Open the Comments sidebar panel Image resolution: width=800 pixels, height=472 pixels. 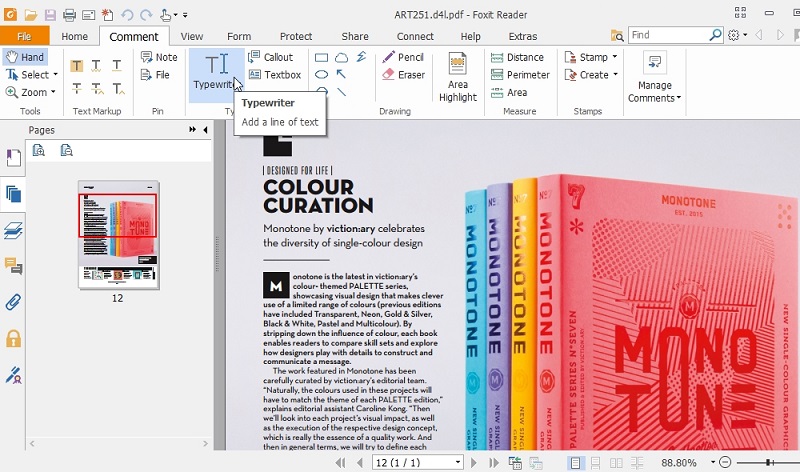[13, 266]
